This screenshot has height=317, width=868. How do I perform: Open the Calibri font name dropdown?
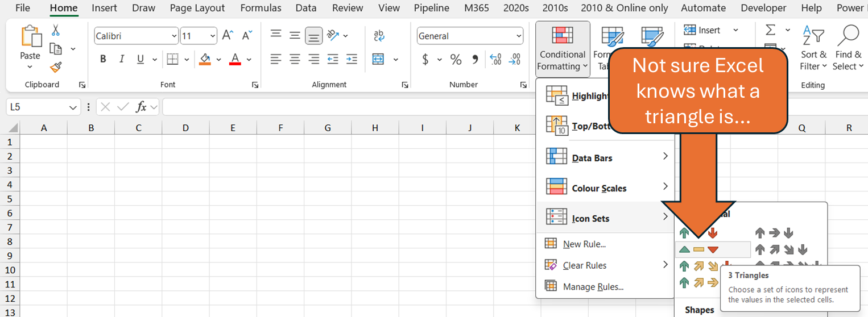(x=173, y=36)
